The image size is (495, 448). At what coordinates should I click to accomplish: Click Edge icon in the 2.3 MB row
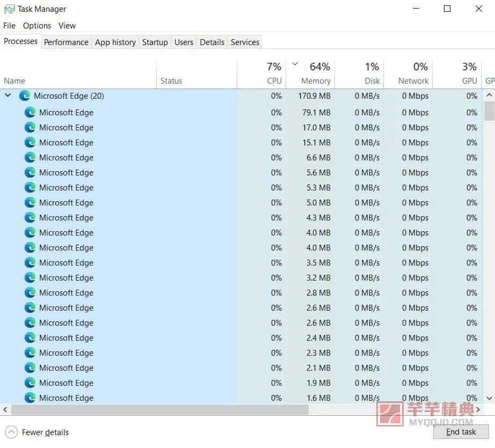[30, 352]
